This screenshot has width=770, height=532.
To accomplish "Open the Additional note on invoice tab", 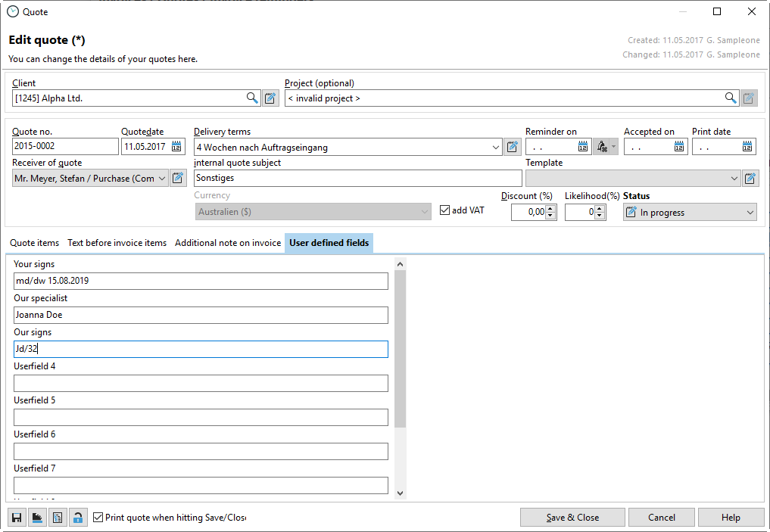I will coord(228,243).
